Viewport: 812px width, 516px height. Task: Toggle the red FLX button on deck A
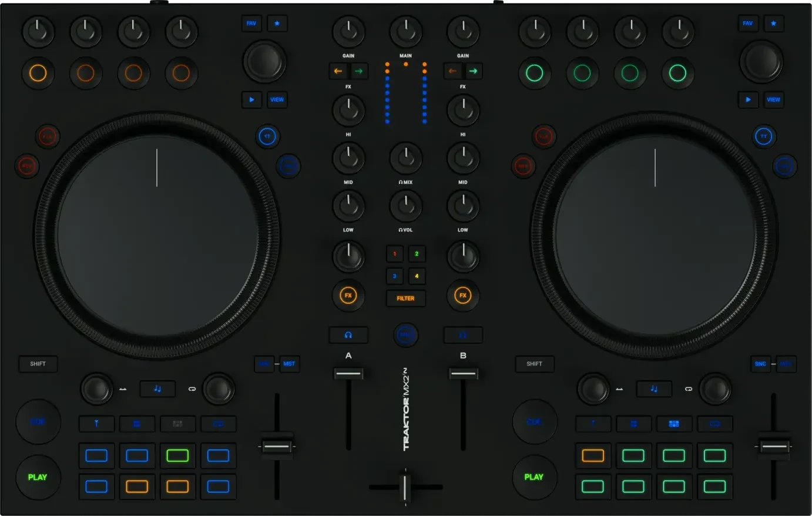[47, 137]
